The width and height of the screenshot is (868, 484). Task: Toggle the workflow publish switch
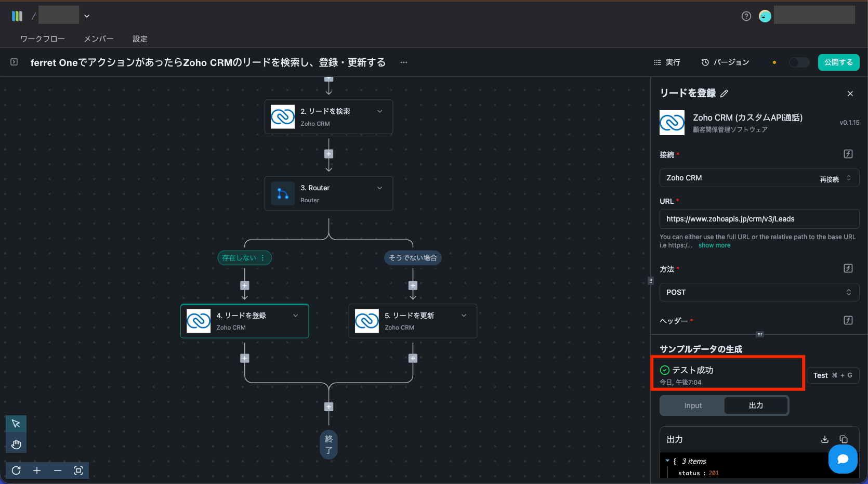(x=799, y=62)
